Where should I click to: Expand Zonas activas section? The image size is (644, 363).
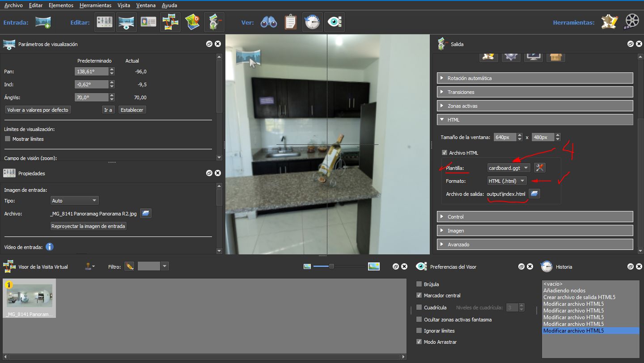pos(535,106)
